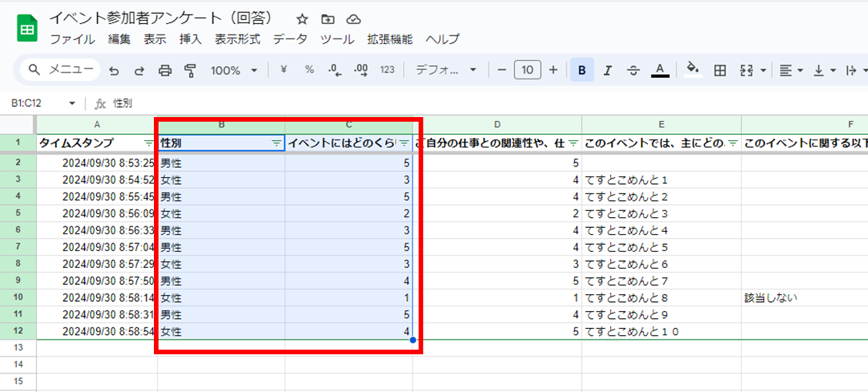Viewport: 868px width, 392px height.
Task: Open the 挿入 menu
Action: click(190, 39)
